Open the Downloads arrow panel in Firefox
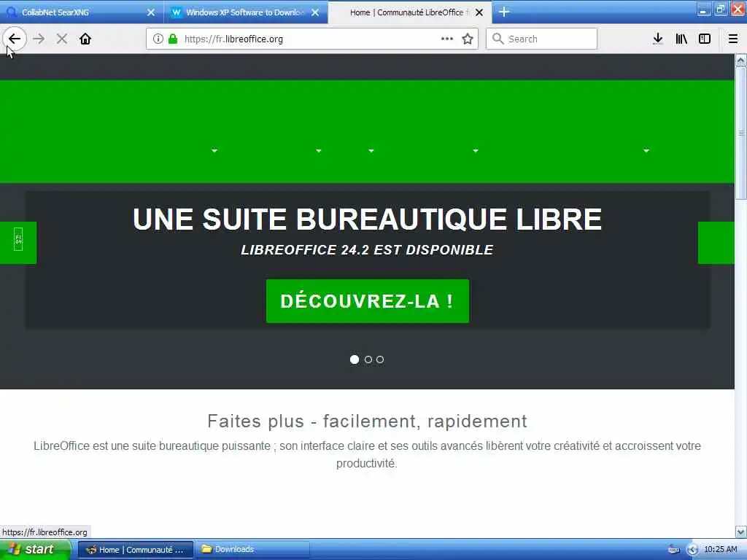Image resolution: width=747 pixels, height=560 pixels. (657, 39)
